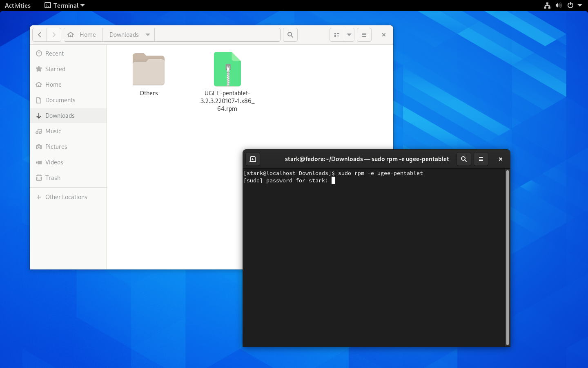Open the terminal hamburger menu
Viewport: 588px width, 368px height.
(x=481, y=159)
